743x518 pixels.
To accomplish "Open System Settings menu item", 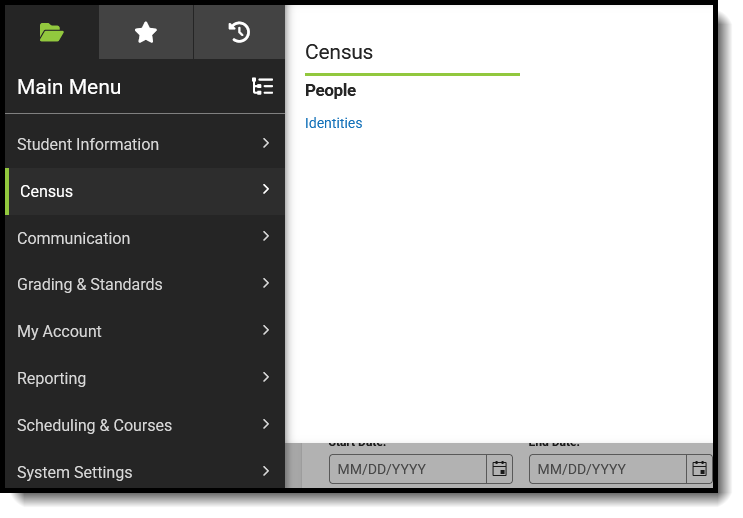I will (145, 472).
